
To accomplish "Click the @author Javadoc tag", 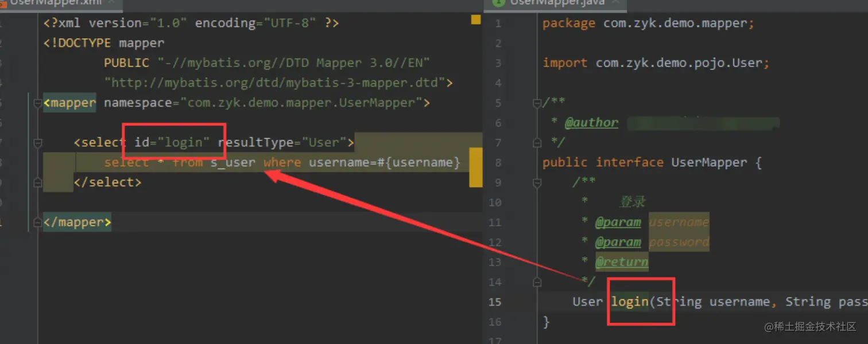I will (x=591, y=123).
